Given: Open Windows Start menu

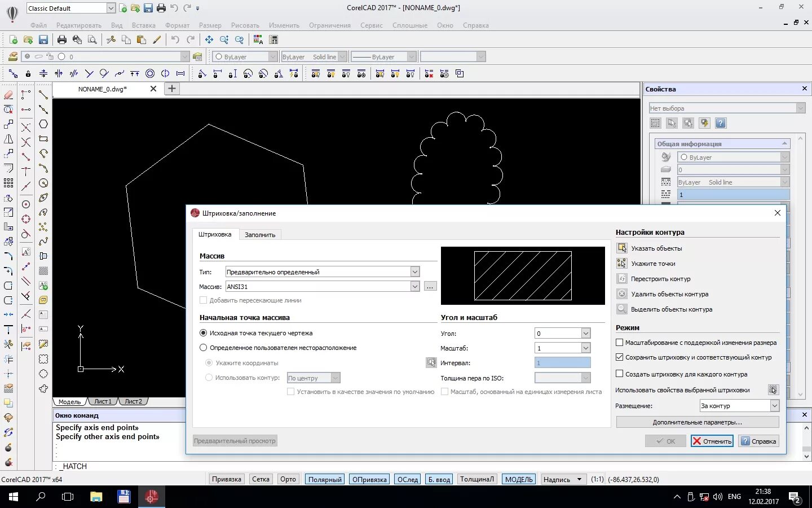Looking at the screenshot, I should tap(14, 497).
